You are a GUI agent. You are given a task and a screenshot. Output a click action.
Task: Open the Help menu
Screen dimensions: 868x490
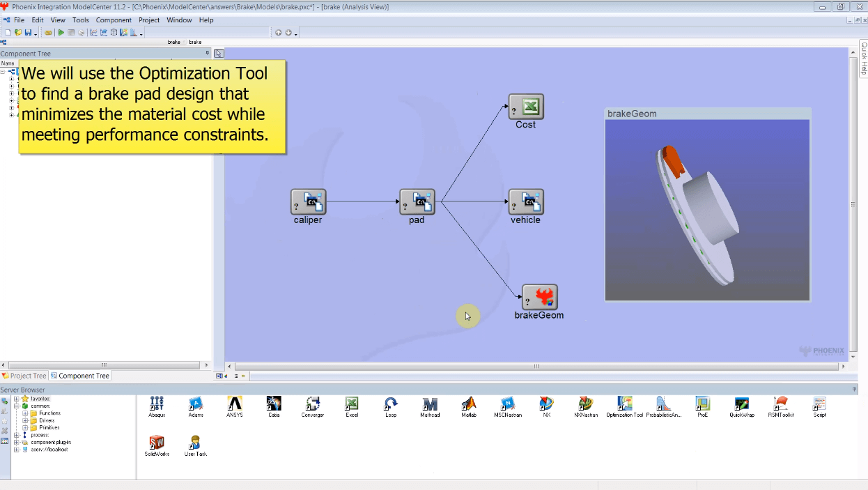coord(206,20)
